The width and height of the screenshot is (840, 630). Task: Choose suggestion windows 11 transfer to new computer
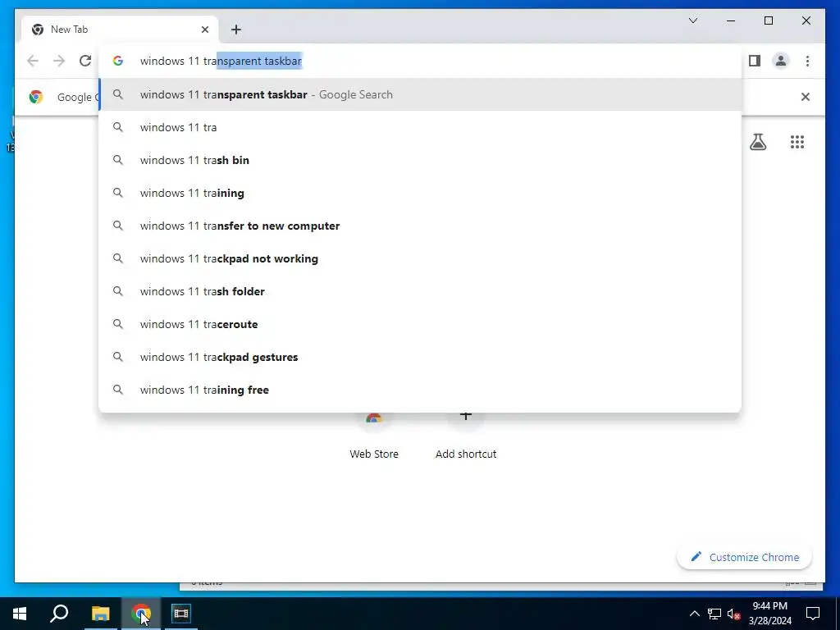(x=421, y=226)
